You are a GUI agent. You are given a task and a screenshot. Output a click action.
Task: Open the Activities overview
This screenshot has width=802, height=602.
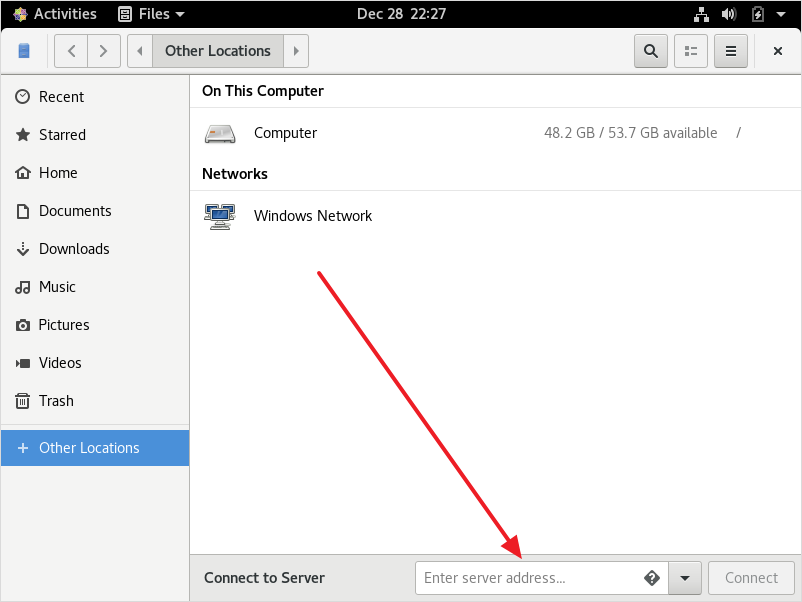pyautogui.click(x=55, y=14)
